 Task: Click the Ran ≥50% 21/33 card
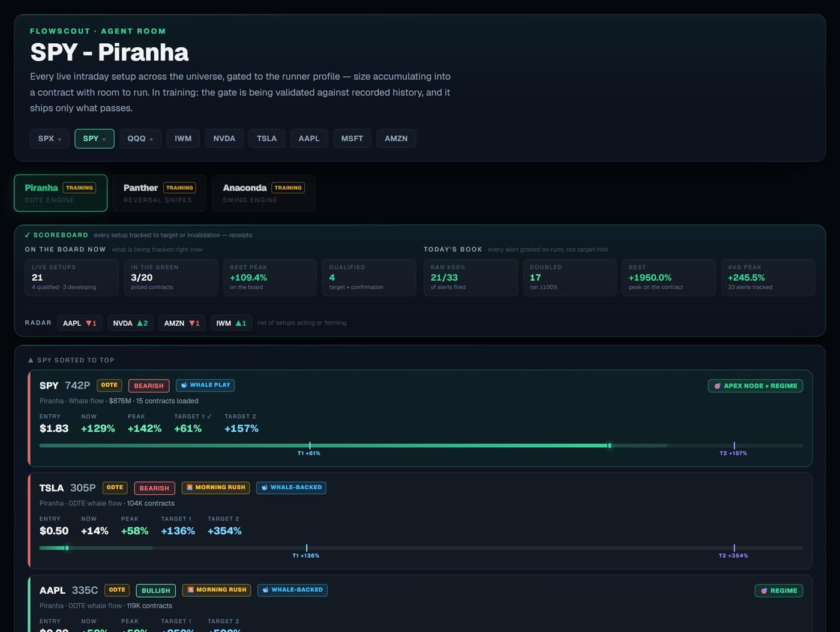(470, 278)
